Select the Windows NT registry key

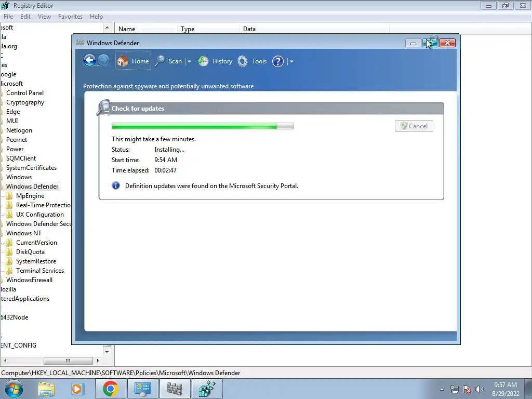tap(23, 233)
